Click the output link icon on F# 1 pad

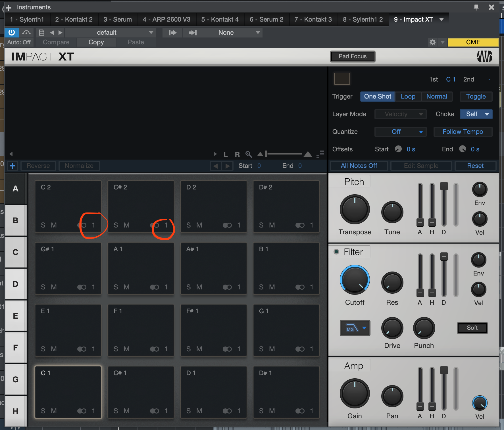coord(227,349)
